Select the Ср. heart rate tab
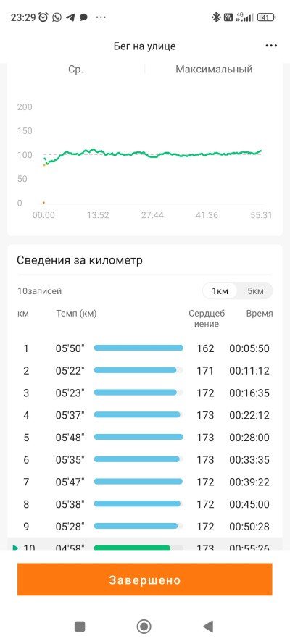Screen dimensions: 290x644 tap(76, 70)
